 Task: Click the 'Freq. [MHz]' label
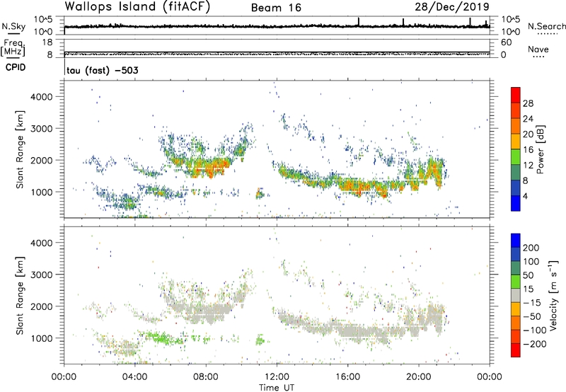(x=13, y=47)
